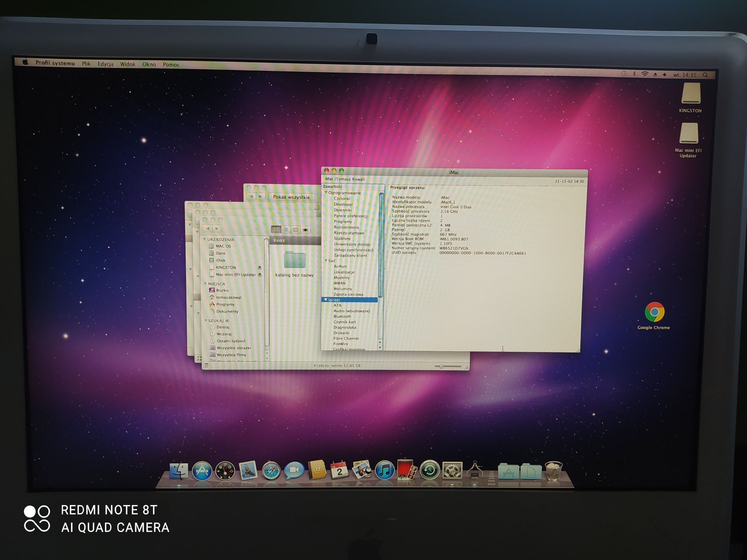Collapse URZĄDZENIA section in Finder sidebar

[204, 239]
